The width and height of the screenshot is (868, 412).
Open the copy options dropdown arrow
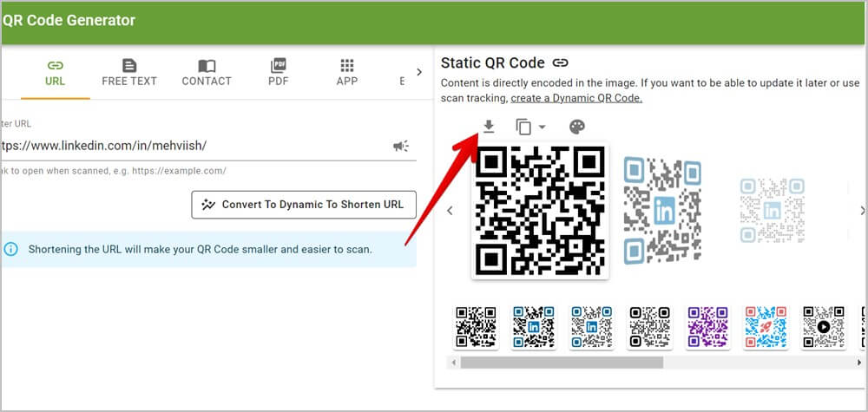pos(542,128)
